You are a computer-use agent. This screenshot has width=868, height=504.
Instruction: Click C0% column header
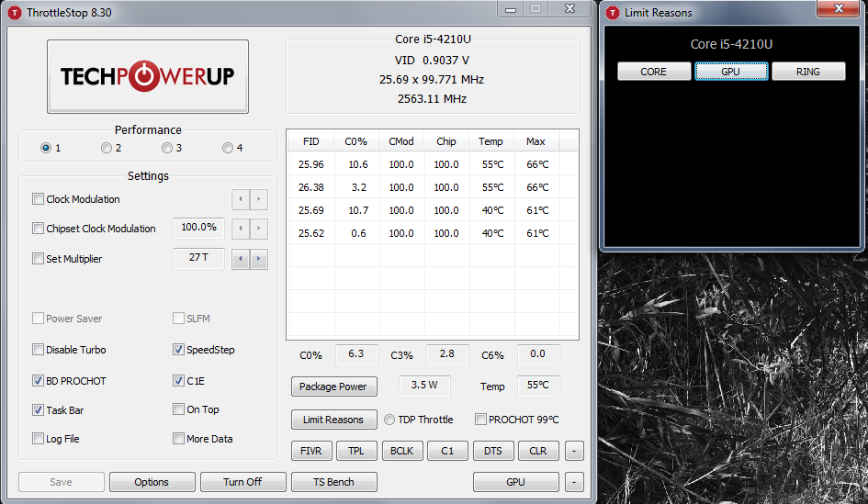pos(356,141)
